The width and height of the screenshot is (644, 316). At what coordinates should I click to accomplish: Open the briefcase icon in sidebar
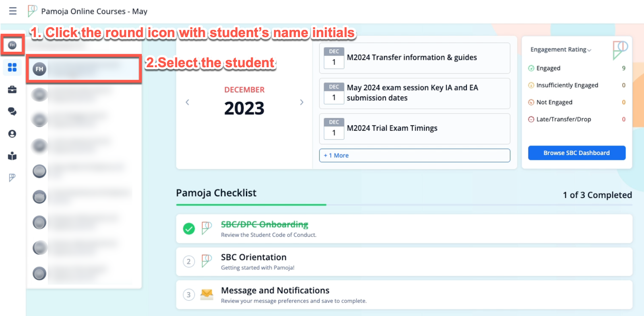tap(12, 90)
